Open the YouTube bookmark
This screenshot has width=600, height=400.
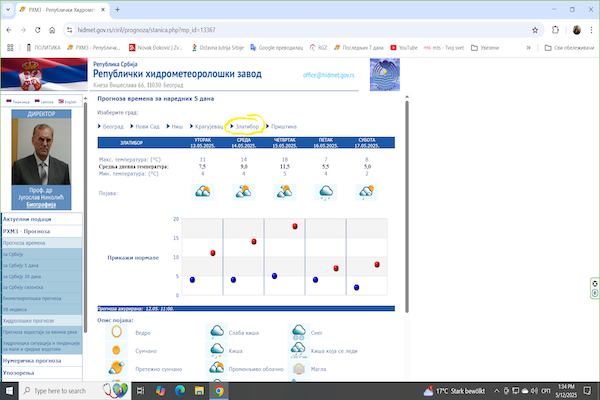pyautogui.click(x=405, y=46)
